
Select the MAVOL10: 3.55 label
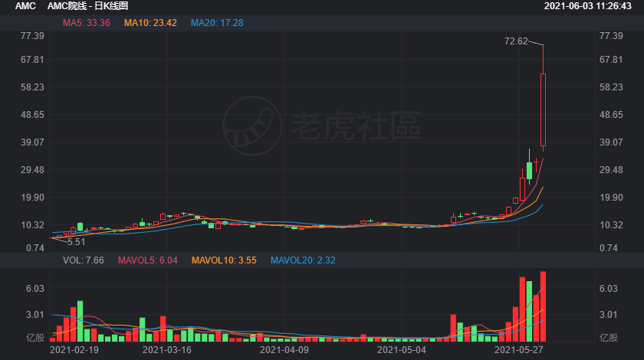tap(224, 260)
